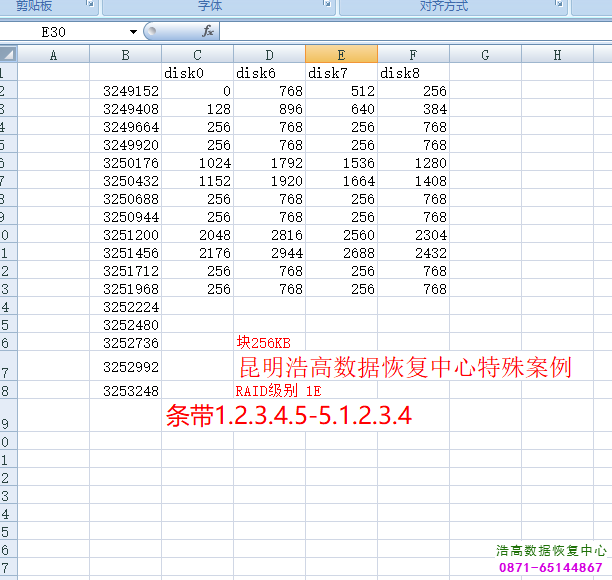Image resolution: width=612 pixels, height=580 pixels.
Task: Click the red text 块256KB
Action: [x=263, y=343]
